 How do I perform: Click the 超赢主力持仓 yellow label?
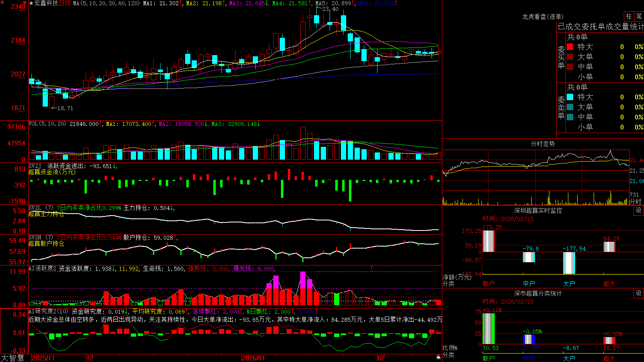(46, 214)
